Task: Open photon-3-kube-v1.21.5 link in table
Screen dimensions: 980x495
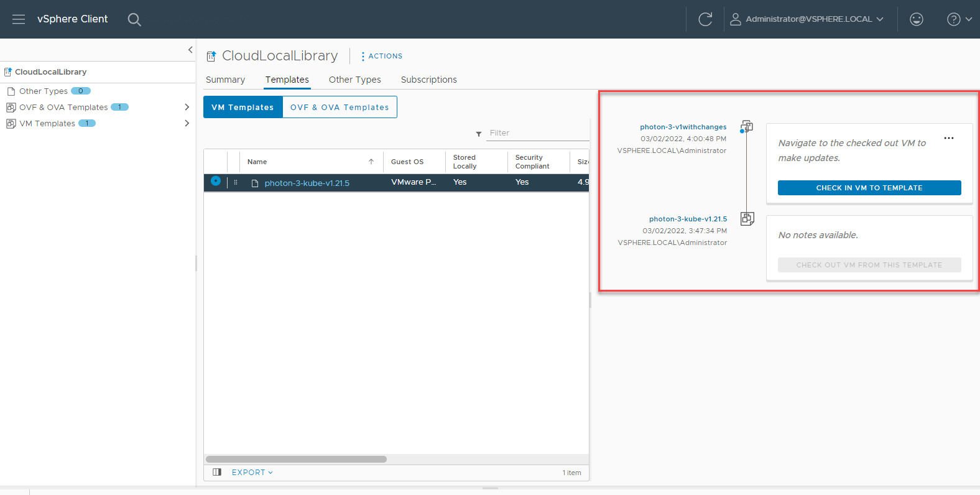Action: 307,183
